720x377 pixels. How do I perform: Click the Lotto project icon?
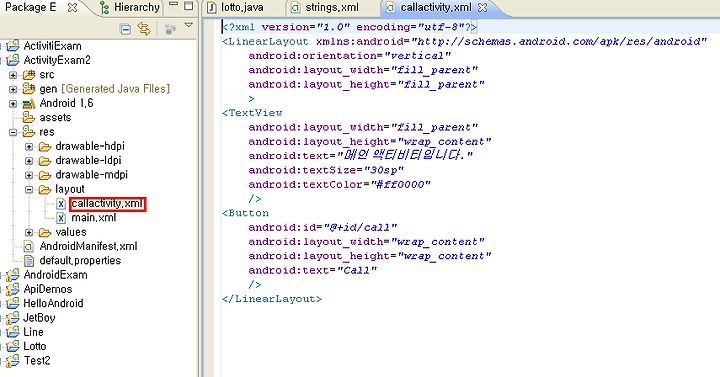[12, 346]
